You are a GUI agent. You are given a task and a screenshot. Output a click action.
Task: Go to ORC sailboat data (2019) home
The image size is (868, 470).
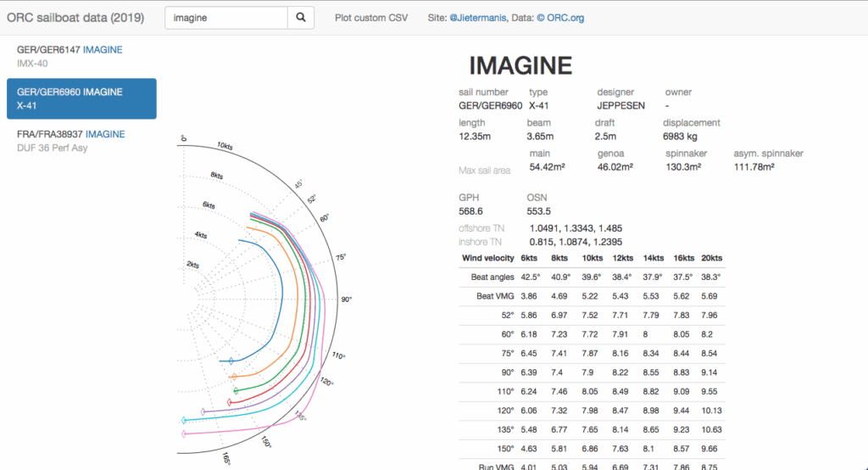[75, 17]
